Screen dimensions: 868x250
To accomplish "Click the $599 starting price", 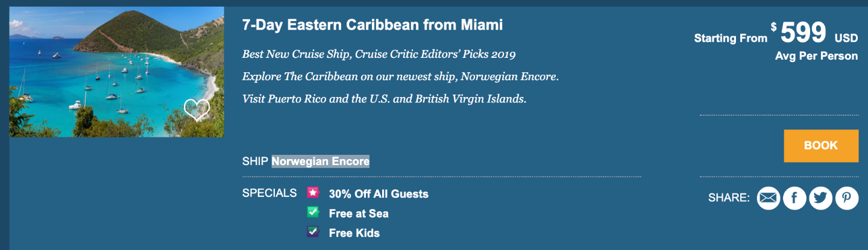I will coord(803,34).
